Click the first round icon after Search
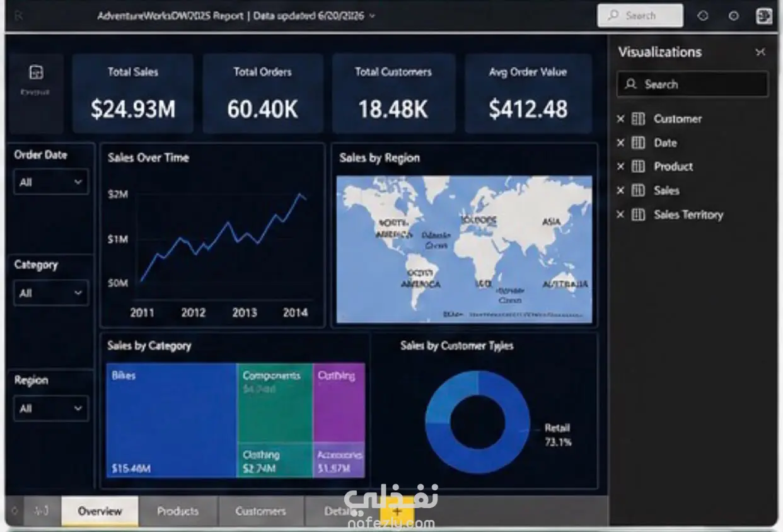 click(703, 16)
